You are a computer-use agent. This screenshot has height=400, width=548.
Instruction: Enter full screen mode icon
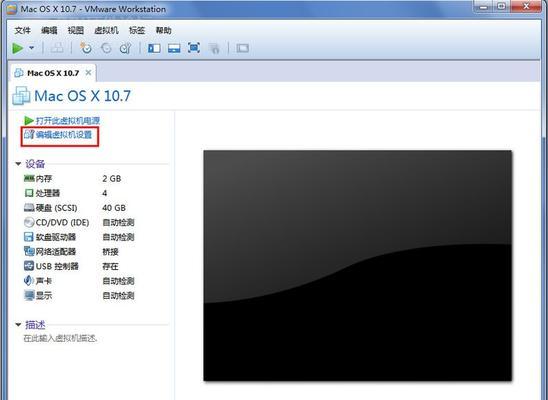(194, 48)
